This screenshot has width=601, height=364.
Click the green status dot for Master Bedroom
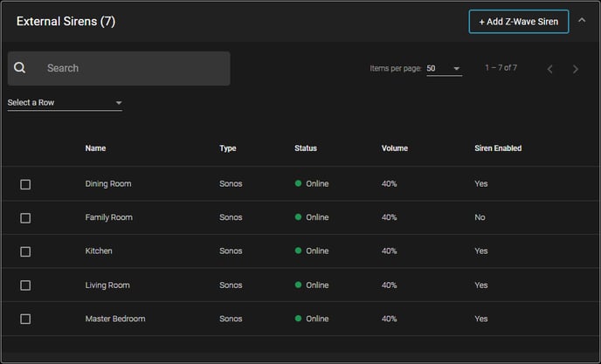[298, 319]
